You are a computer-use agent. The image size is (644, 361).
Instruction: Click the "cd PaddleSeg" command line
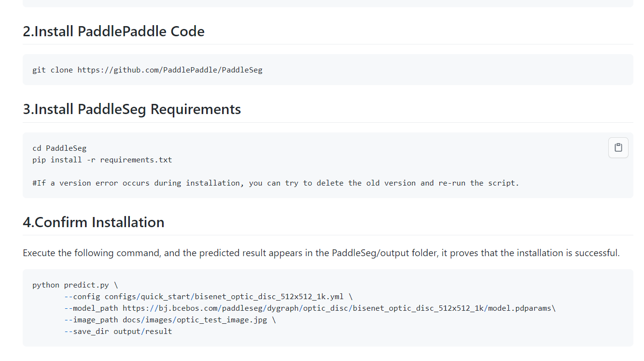pos(59,148)
